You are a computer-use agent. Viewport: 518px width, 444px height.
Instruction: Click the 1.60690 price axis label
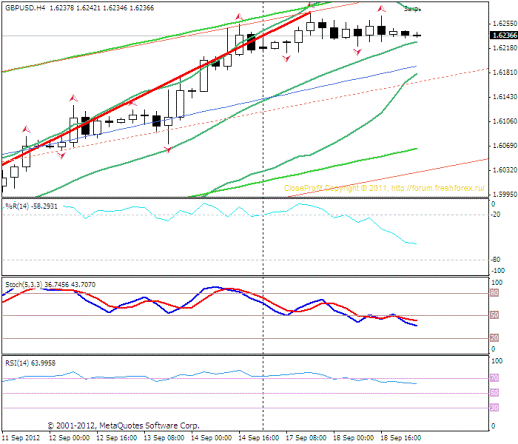click(x=505, y=146)
